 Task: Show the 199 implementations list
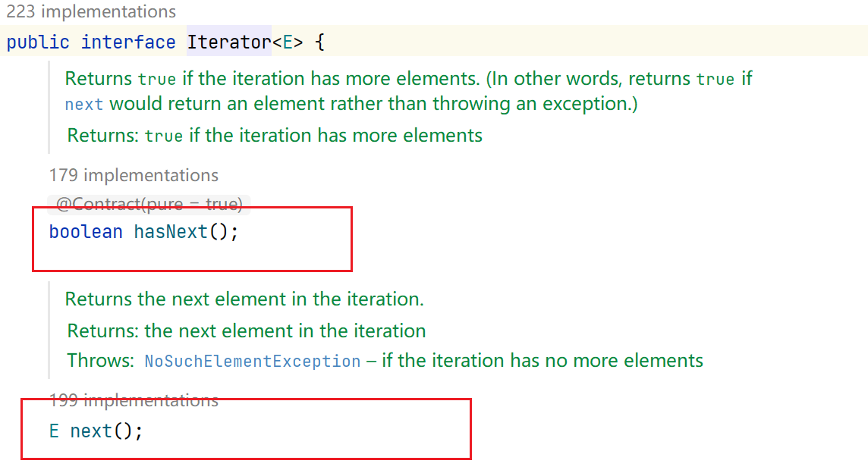(x=134, y=399)
